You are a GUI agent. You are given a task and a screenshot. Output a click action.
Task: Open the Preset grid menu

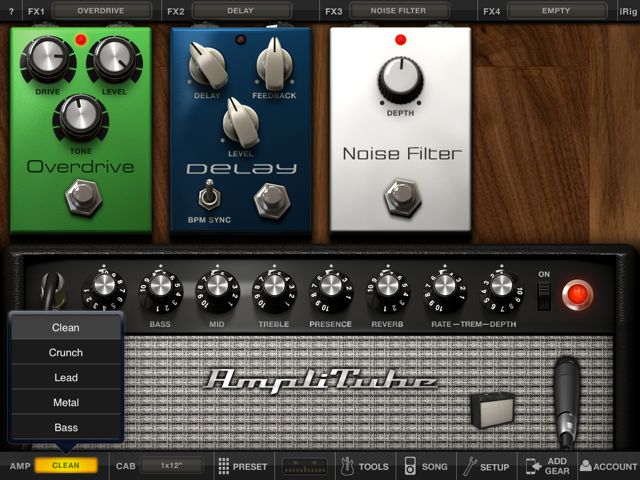pos(242,466)
